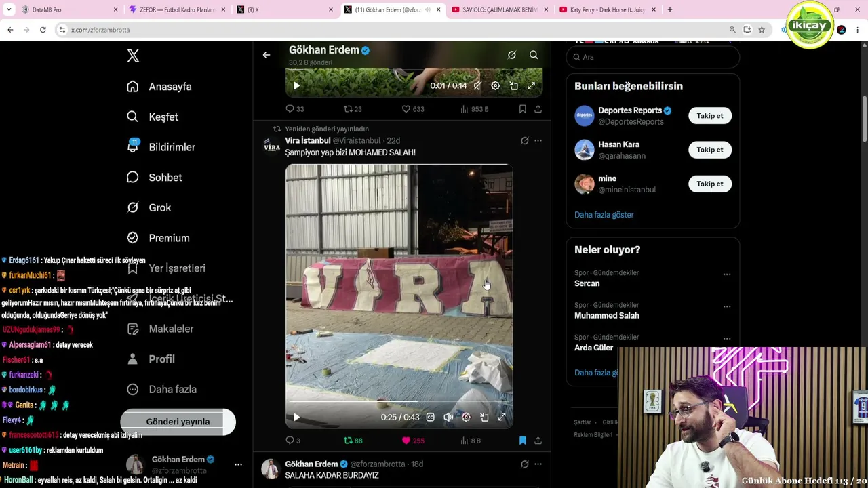The width and height of the screenshot is (868, 488).
Task: Expand Vira İstanbul video to fullscreen
Action: coord(502,418)
